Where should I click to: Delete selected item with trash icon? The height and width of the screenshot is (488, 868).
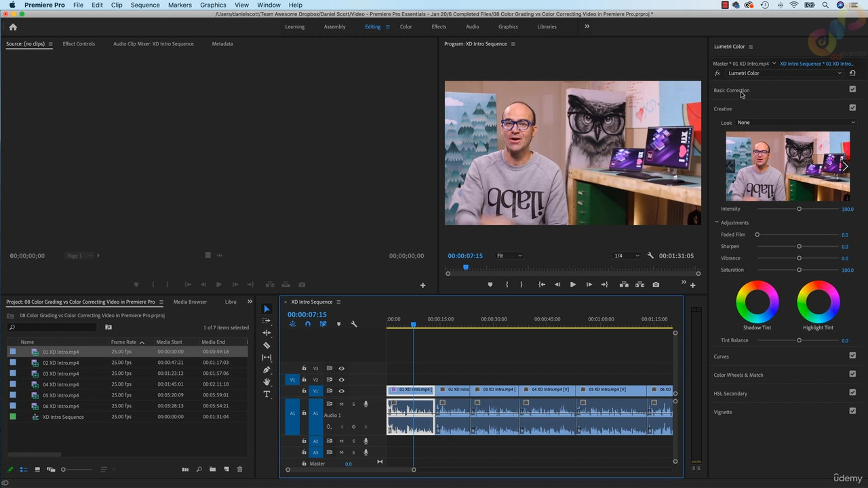click(x=239, y=469)
